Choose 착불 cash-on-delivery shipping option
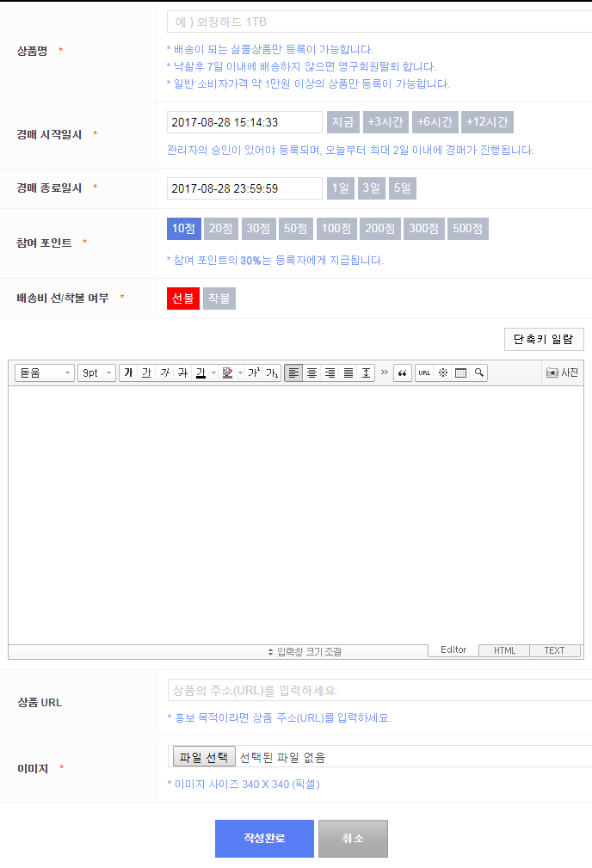 tap(219, 299)
